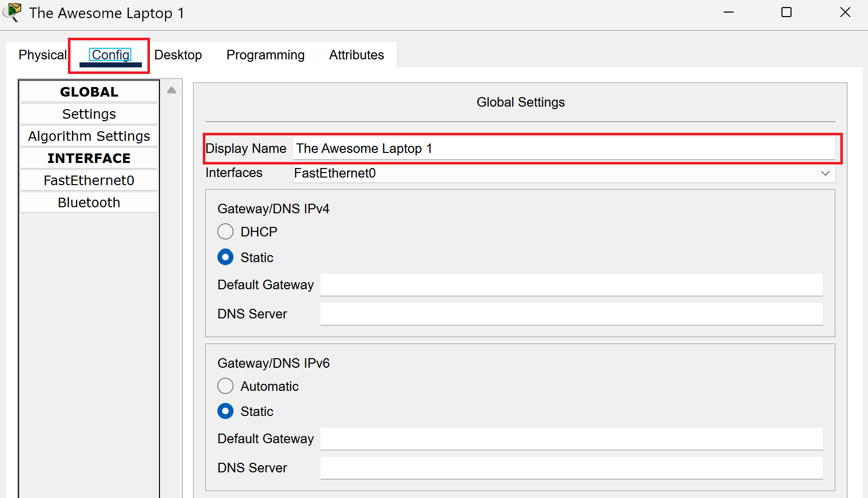Viewport: 868px width, 498px height.
Task: Select Static for IPv4 gateway
Action: (225, 257)
